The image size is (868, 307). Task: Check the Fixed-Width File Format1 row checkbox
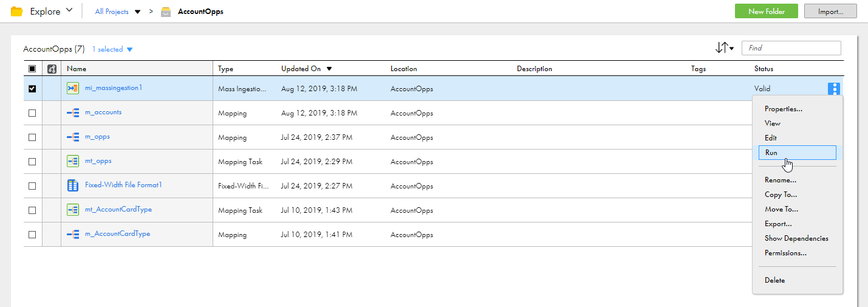(32, 186)
